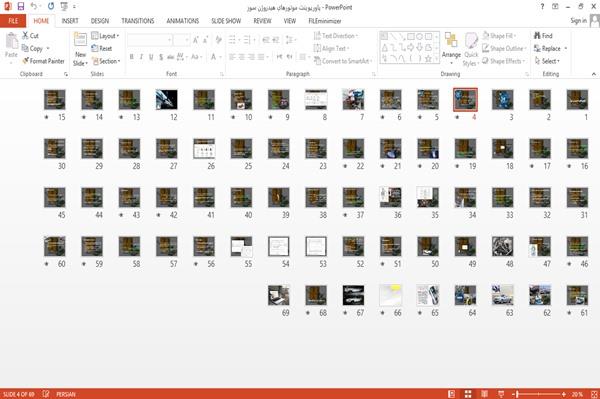This screenshot has height=399, width=600.
Task: Open the font size combo box
Action: coord(181,40)
